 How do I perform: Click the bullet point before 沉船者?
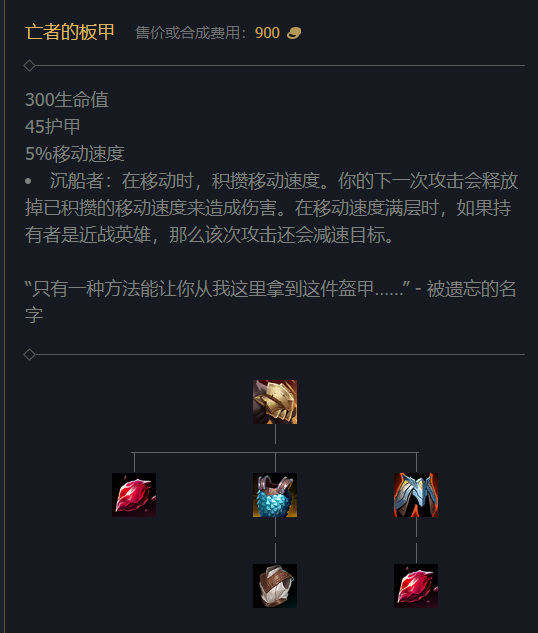pyautogui.click(x=28, y=181)
